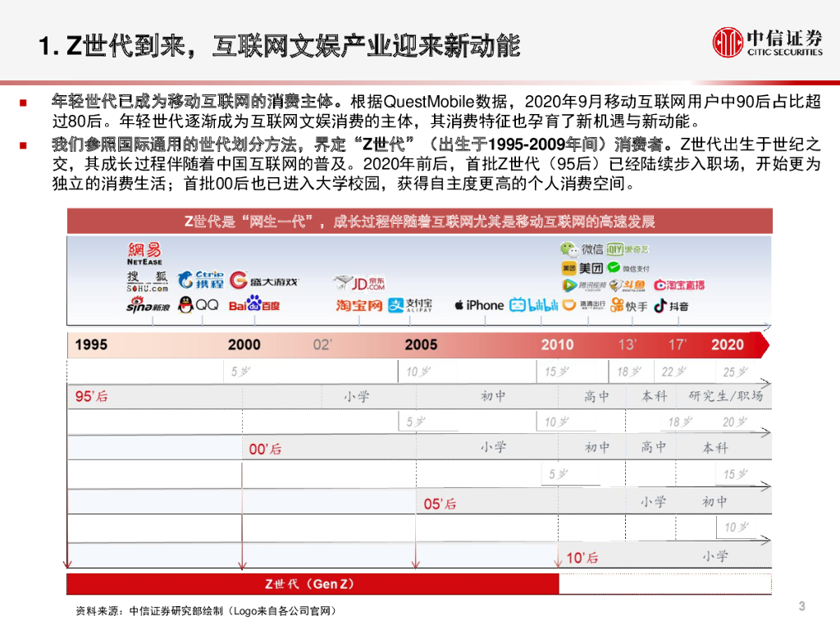Click the 2020 timeline marker

pos(728,345)
